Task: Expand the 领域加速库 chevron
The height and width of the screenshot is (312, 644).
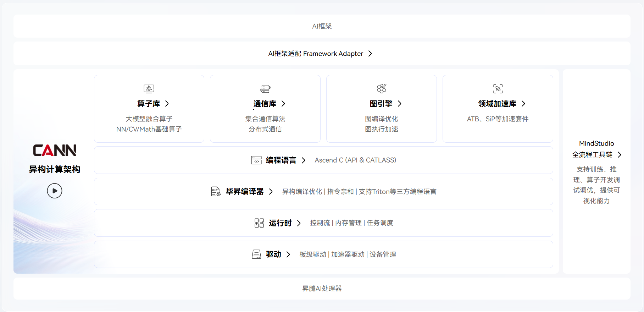Action: click(x=523, y=104)
